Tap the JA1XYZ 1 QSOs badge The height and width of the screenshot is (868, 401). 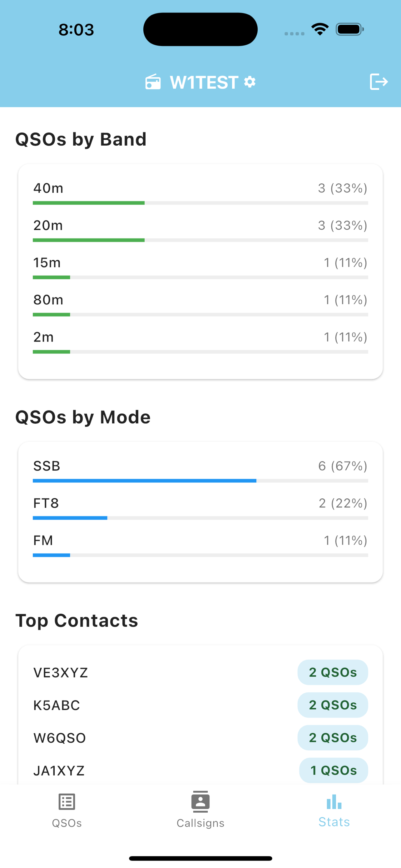click(333, 770)
